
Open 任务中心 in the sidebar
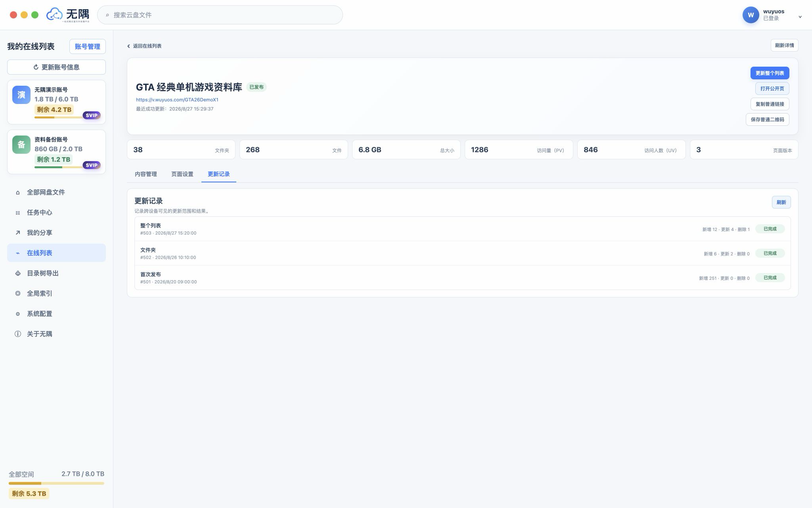coord(56,213)
